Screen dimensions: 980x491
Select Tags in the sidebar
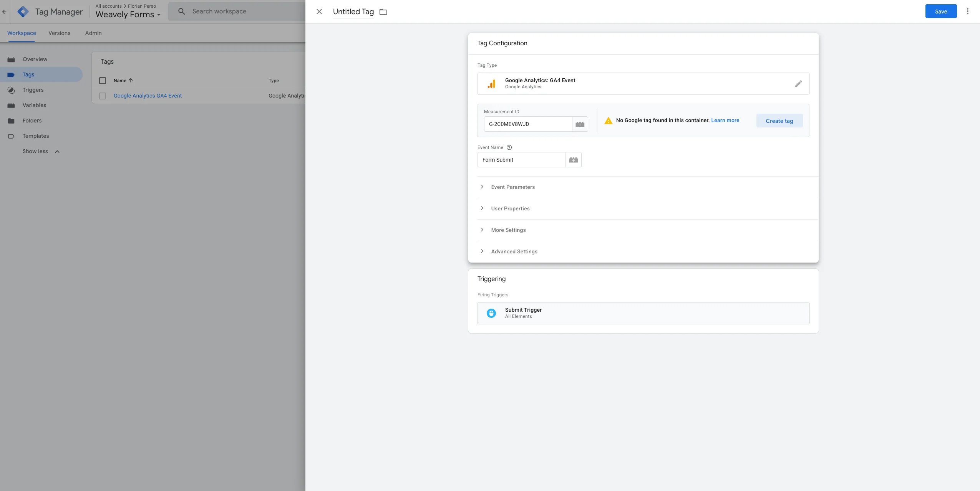[41, 74]
